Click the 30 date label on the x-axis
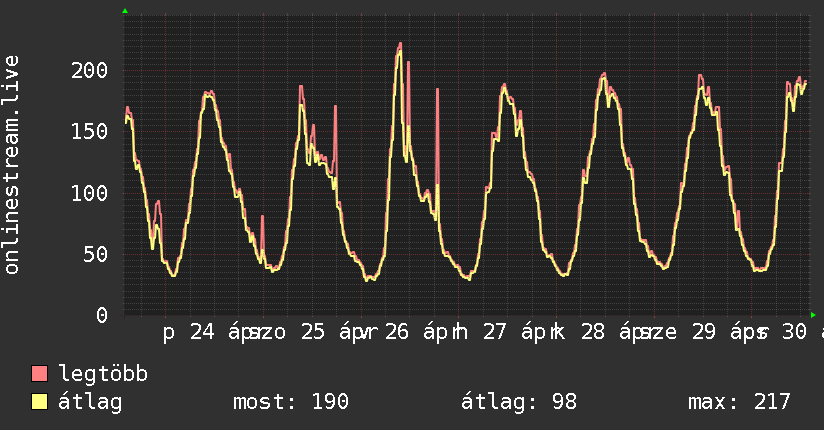 [x=794, y=332]
